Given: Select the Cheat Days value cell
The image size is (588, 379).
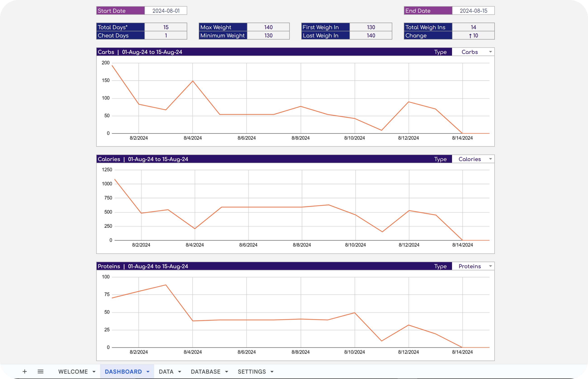Looking at the screenshot, I should (166, 36).
